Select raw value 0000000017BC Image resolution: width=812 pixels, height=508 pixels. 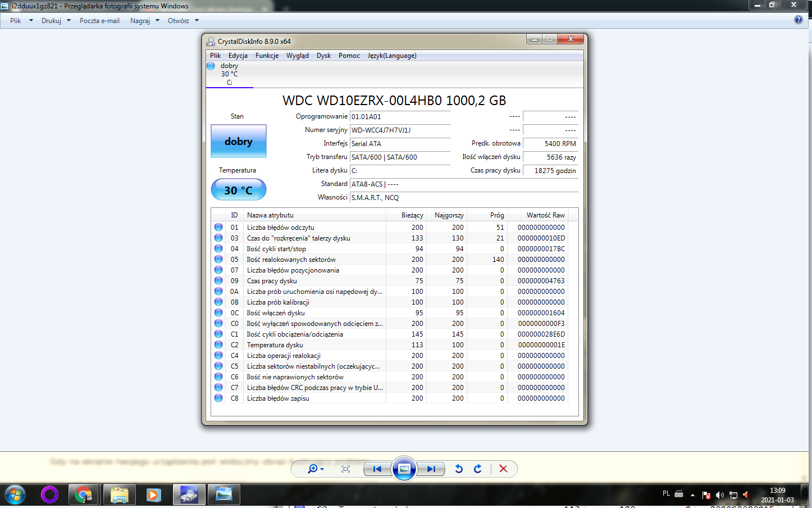coord(541,248)
